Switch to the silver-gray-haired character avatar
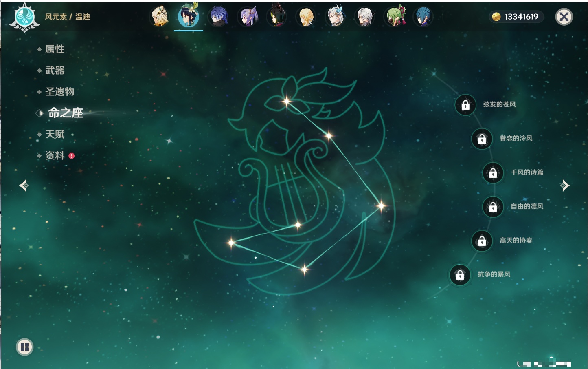 click(365, 17)
